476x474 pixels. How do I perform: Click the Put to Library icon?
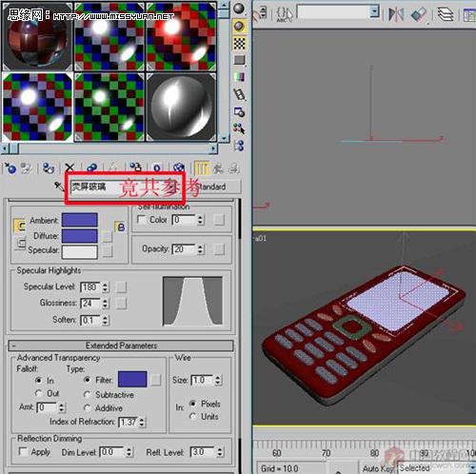coord(135,168)
